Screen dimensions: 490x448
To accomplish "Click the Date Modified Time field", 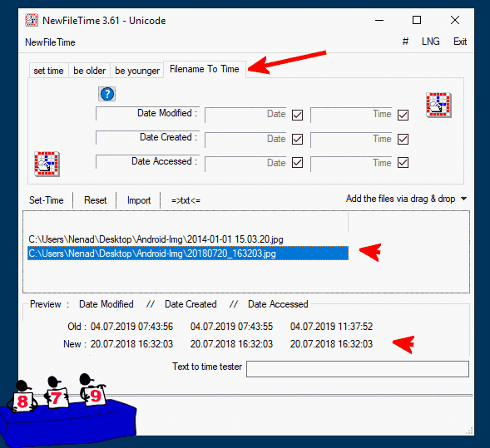I will [x=351, y=115].
